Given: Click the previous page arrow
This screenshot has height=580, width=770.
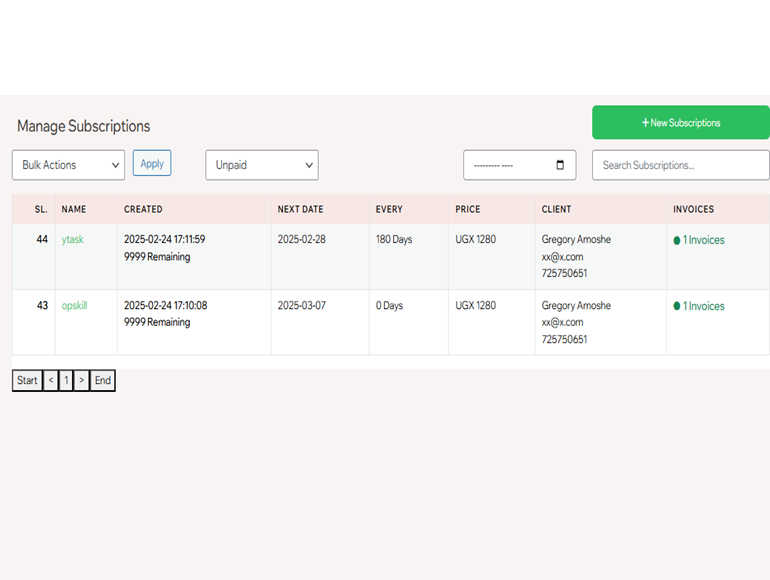Looking at the screenshot, I should tap(51, 381).
